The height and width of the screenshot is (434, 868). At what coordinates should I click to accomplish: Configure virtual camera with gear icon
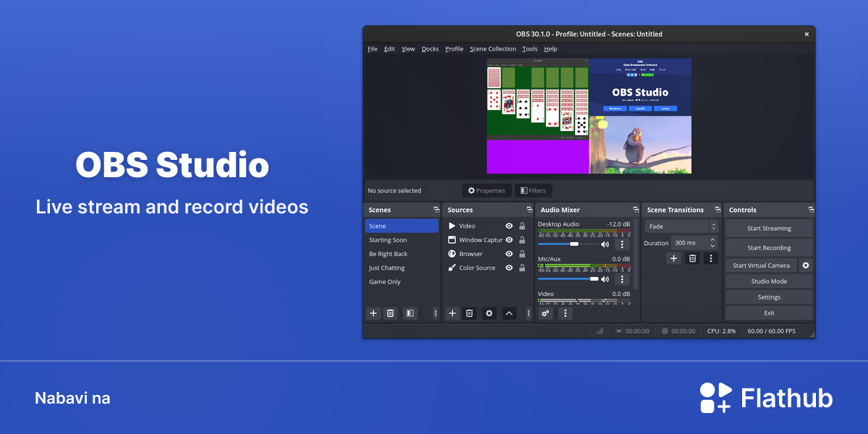(x=806, y=265)
